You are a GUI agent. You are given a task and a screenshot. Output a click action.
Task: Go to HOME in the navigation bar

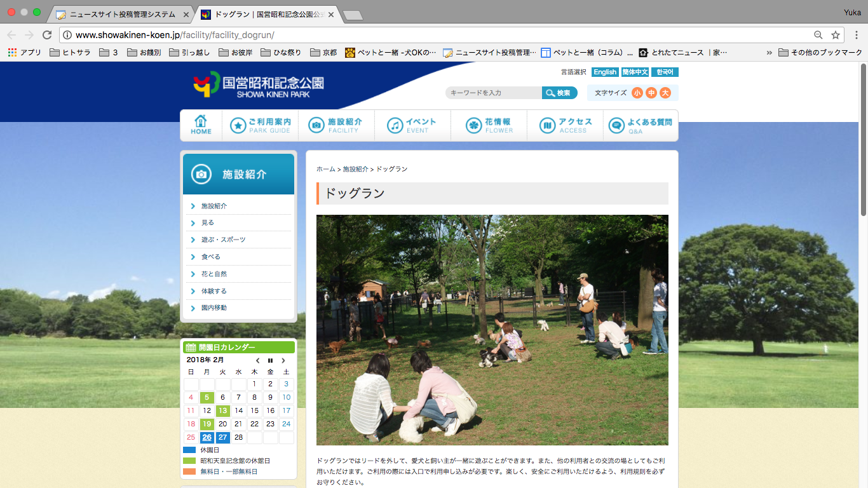(x=201, y=125)
